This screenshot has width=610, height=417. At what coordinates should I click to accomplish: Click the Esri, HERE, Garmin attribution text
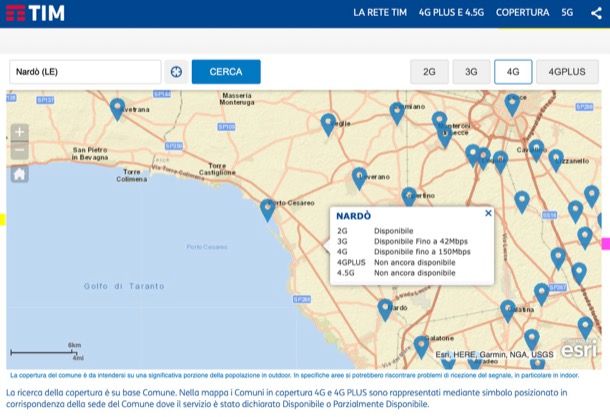coord(494,354)
